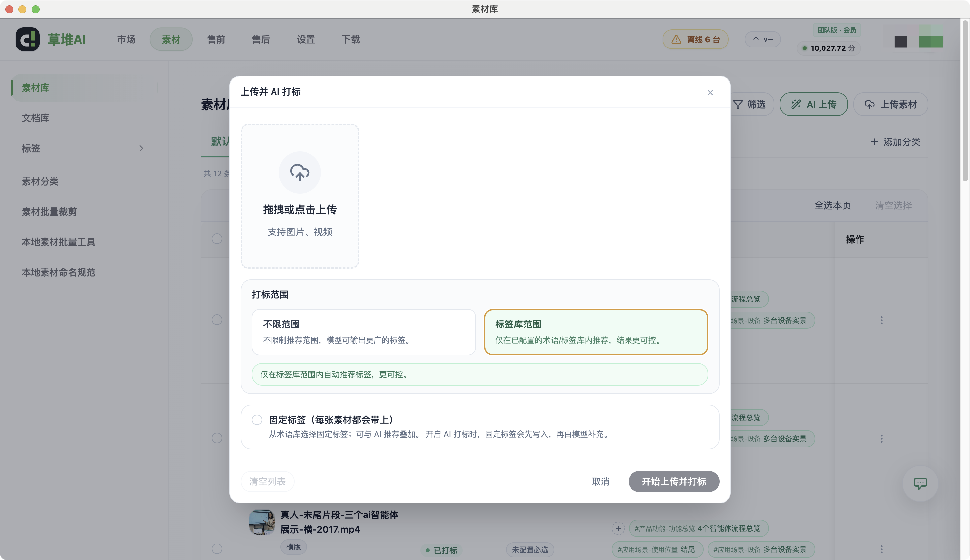970x560 pixels.
Task: Click the #应用场景-使用位置 结尾 tag
Action: click(657, 550)
